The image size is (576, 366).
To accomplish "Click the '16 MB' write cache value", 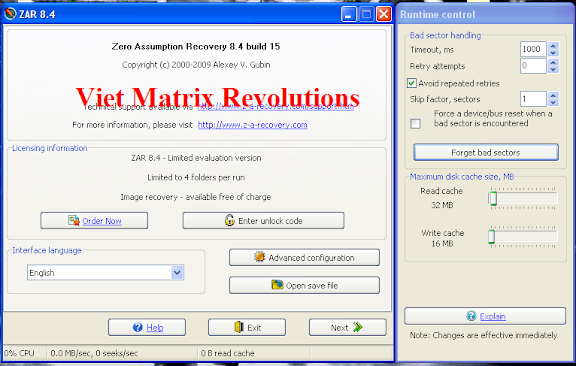I will [x=442, y=244].
